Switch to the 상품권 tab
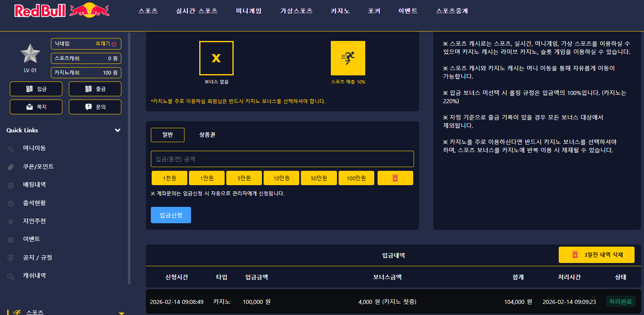644x315 pixels. [x=207, y=135]
